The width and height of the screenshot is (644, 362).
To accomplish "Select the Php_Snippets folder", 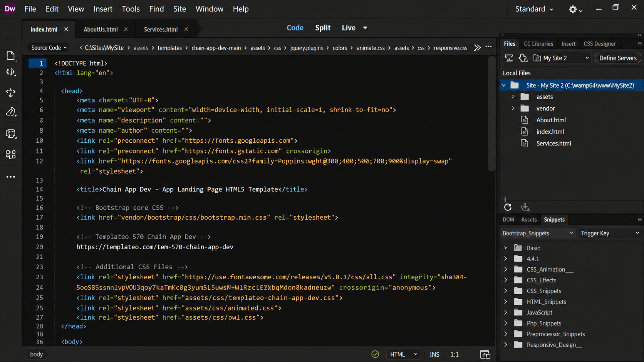I will tap(544, 324).
